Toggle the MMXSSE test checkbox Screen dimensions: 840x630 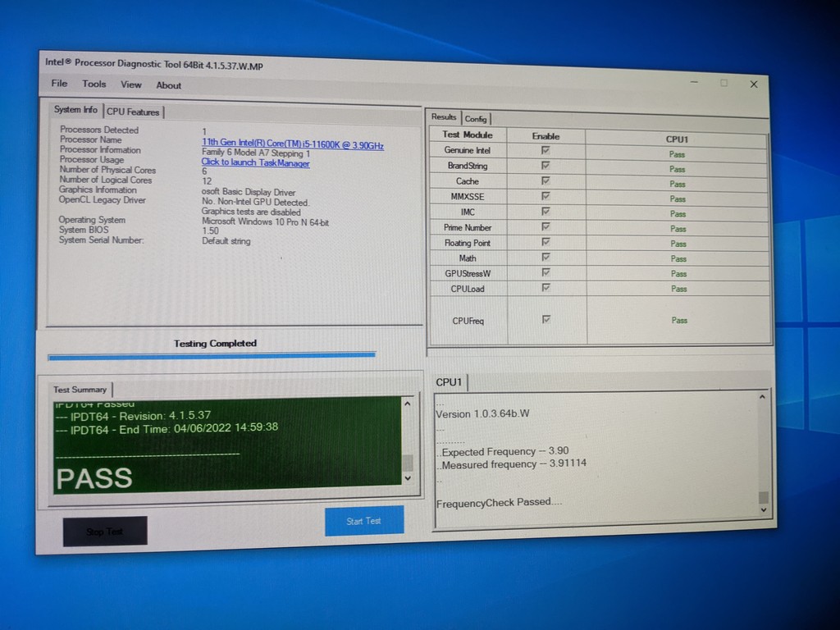[546, 196]
